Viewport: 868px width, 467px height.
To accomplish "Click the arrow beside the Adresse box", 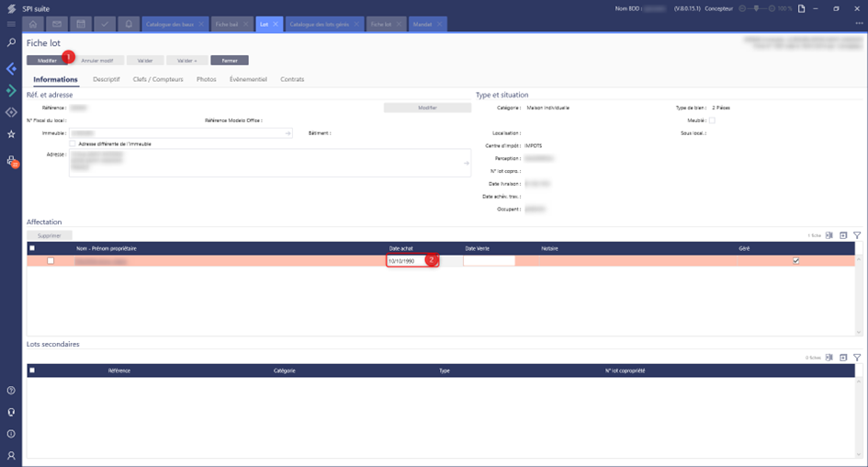I will pyautogui.click(x=468, y=163).
